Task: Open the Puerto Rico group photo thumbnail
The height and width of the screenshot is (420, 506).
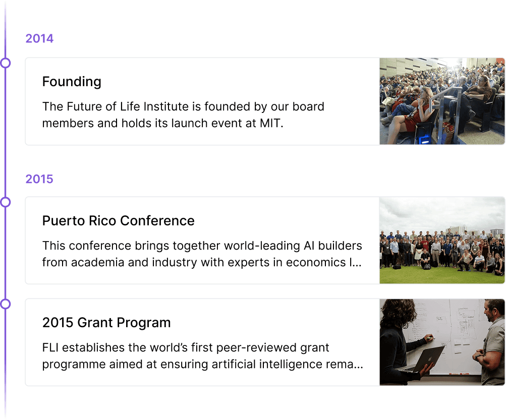Action: tap(442, 240)
